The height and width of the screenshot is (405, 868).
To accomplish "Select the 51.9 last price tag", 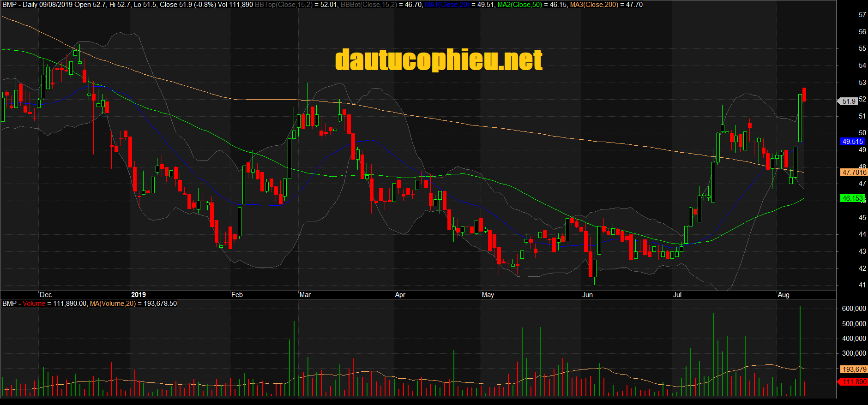I will click(x=849, y=101).
